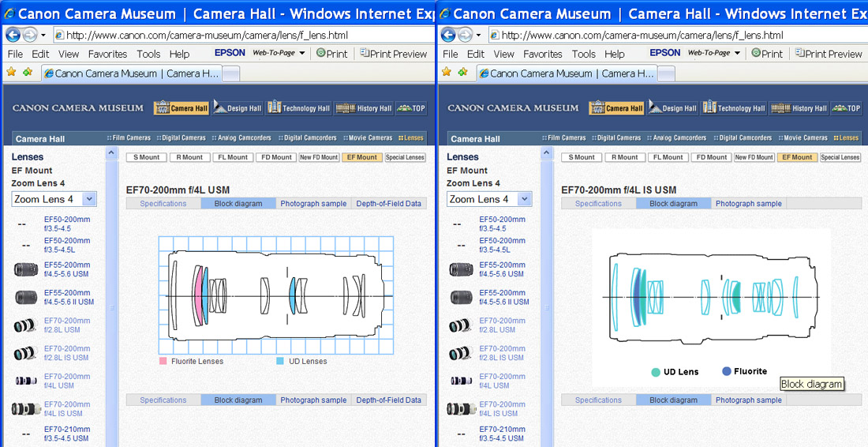Open the Tools menu in the left window
The width and height of the screenshot is (868, 447).
tap(148, 54)
